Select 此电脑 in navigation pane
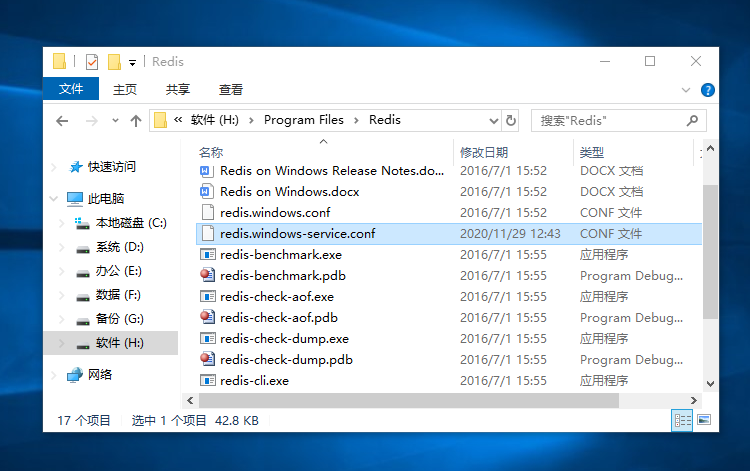 [106, 198]
